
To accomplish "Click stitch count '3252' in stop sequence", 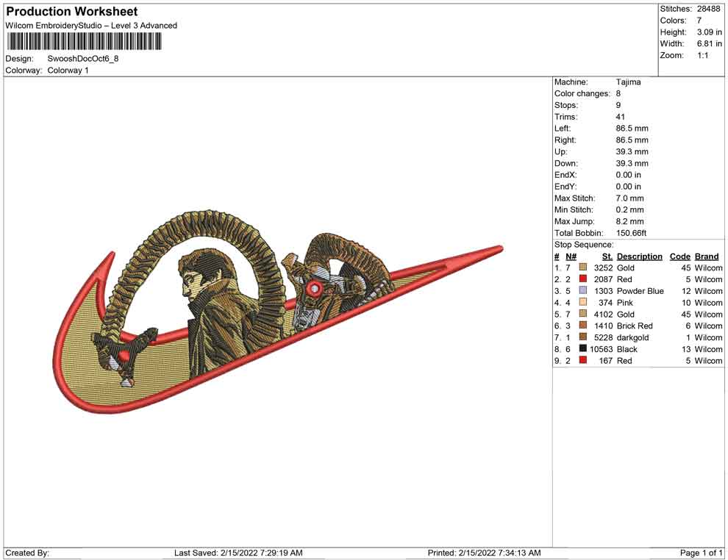I will 603,268.
